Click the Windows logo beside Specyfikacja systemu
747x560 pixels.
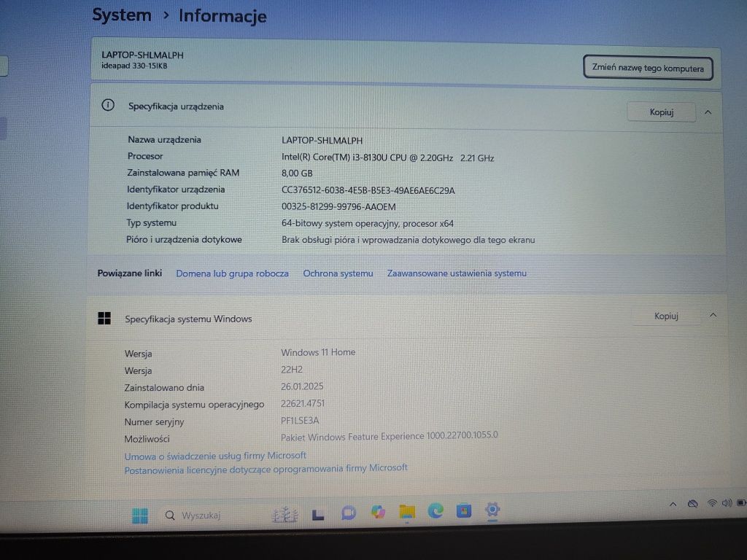click(104, 318)
